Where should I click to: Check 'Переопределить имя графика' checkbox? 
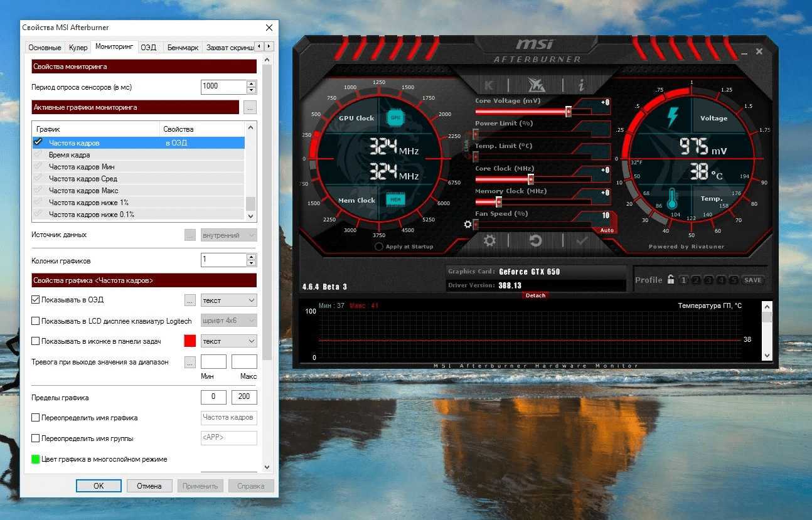tap(36, 418)
